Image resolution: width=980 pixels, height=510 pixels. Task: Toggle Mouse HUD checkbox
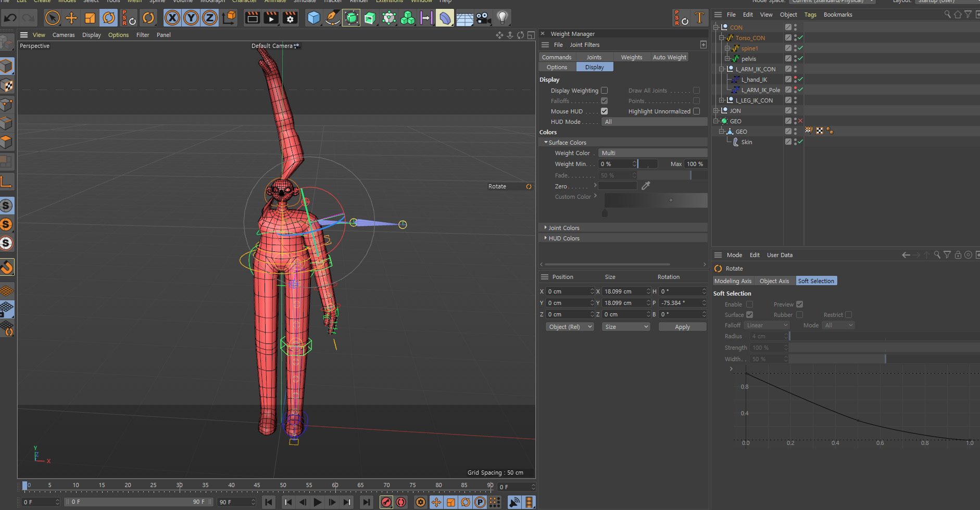[605, 111]
